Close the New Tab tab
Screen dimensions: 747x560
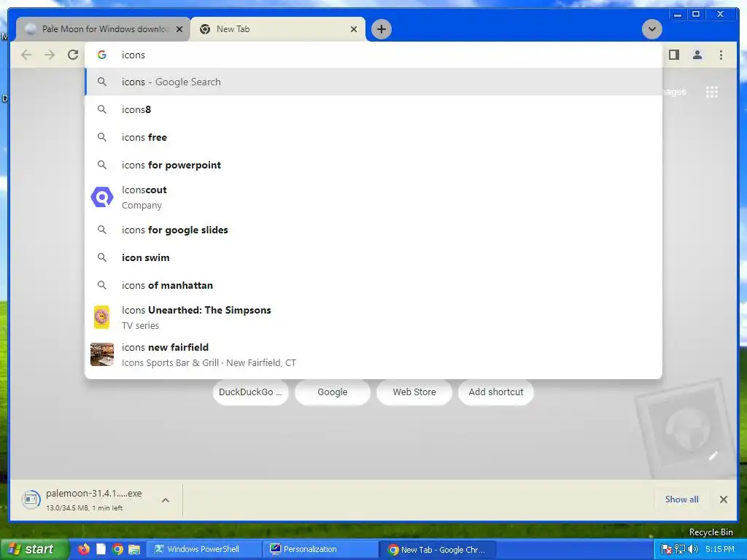coord(354,29)
